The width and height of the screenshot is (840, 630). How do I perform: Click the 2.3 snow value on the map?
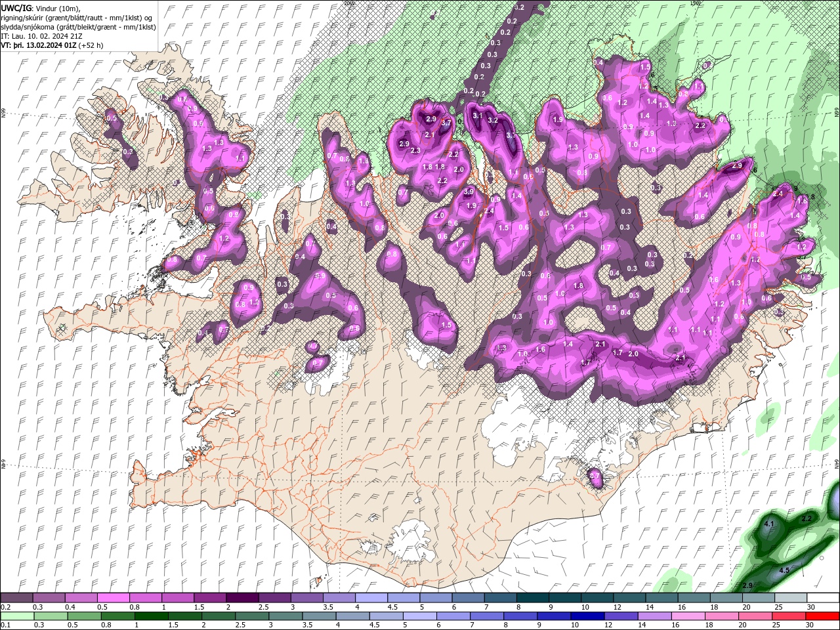[x=415, y=150]
